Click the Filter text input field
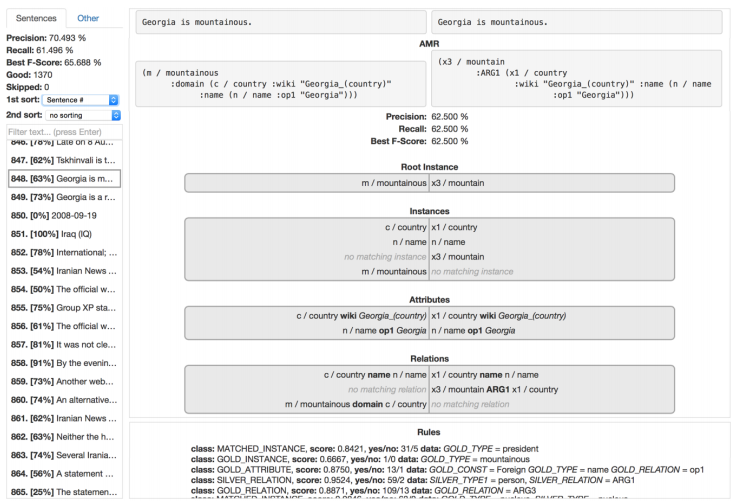The width and height of the screenshot is (737, 501). tap(62, 132)
